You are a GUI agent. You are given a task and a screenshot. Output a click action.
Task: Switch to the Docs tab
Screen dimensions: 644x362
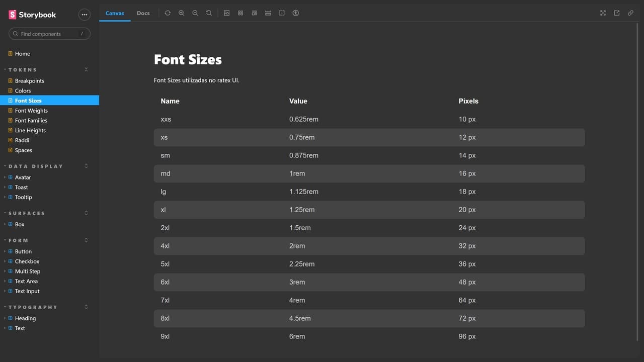click(x=143, y=13)
